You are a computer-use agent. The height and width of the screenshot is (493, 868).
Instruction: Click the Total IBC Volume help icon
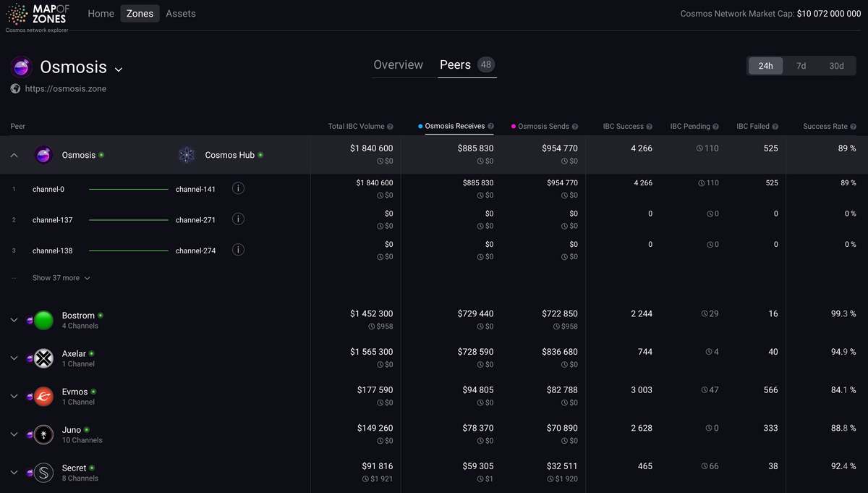[390, 127]
